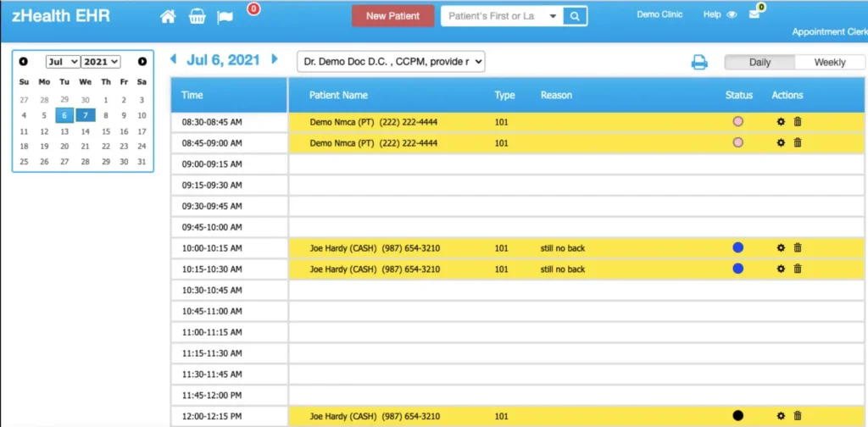This screenshot has height=427, width=868.
Task: Open the shopping basket icon
Action: 197,17
